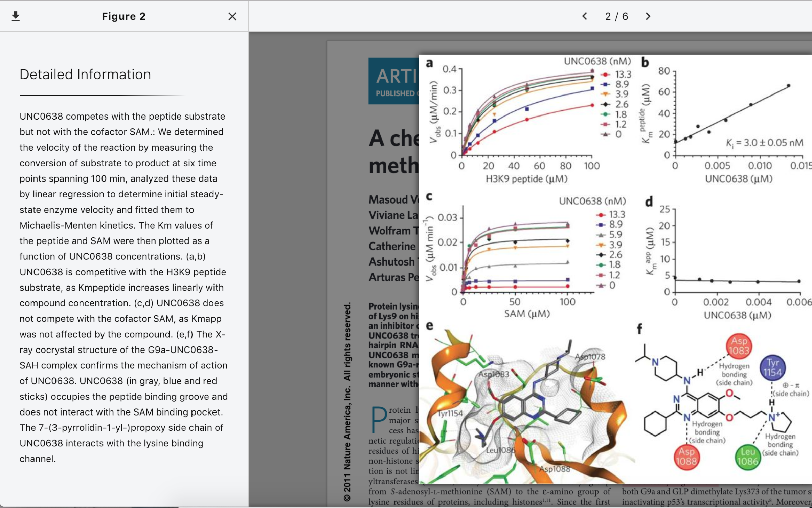Click the 8.9 nM legend marker in panel c
812x508 pixels.
pyautogui.click(x=601, y=225)
